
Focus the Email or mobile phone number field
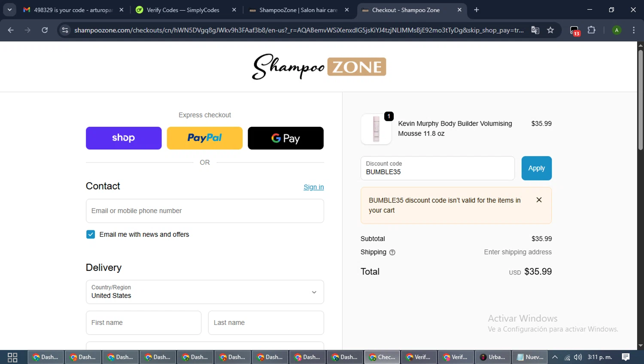coord(205,211)
